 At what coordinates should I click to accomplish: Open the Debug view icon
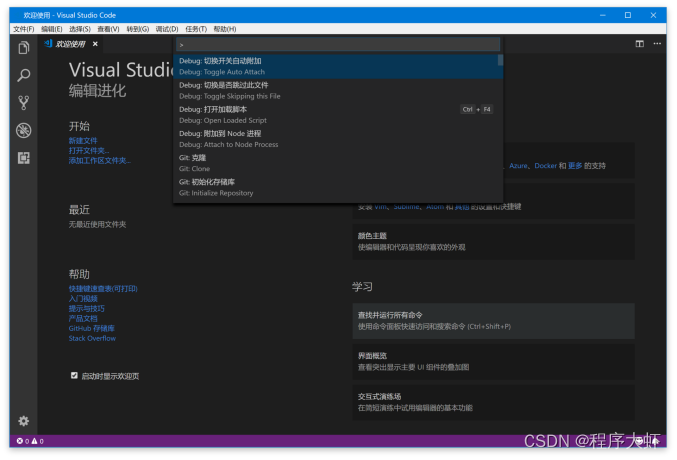(x=24, y=130)
